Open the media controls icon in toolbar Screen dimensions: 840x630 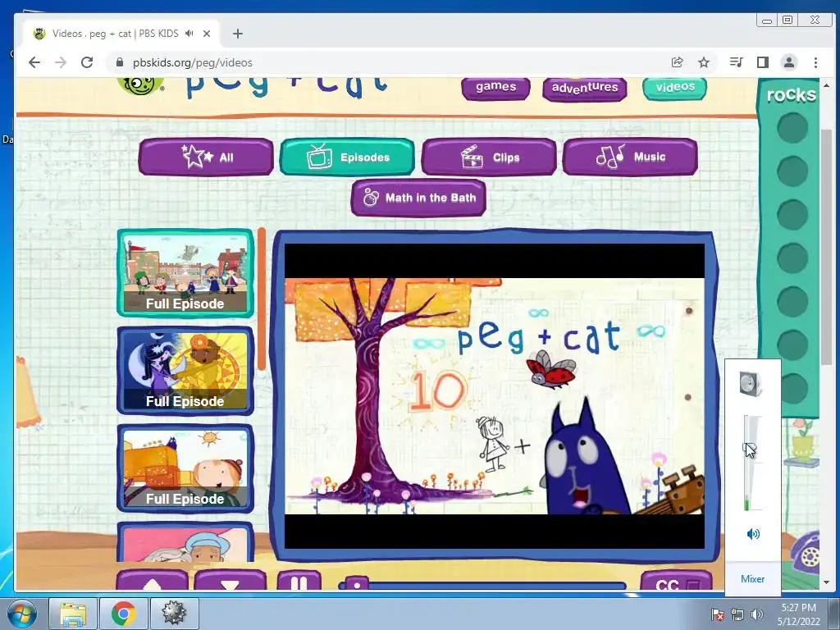pos(736,62)
